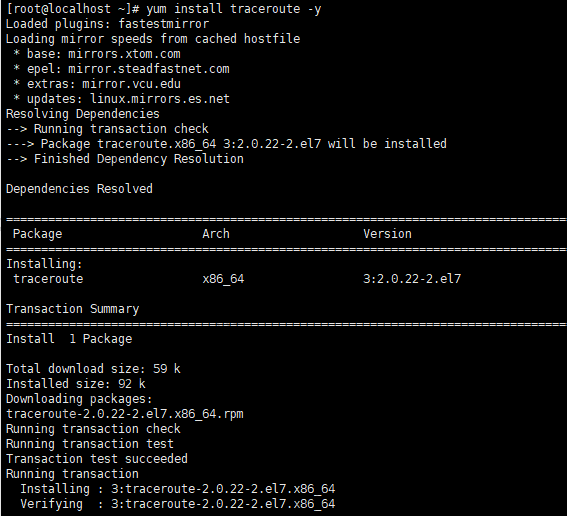Click the traceroute rpm filename
567x516 pixels.
point(125,414)
